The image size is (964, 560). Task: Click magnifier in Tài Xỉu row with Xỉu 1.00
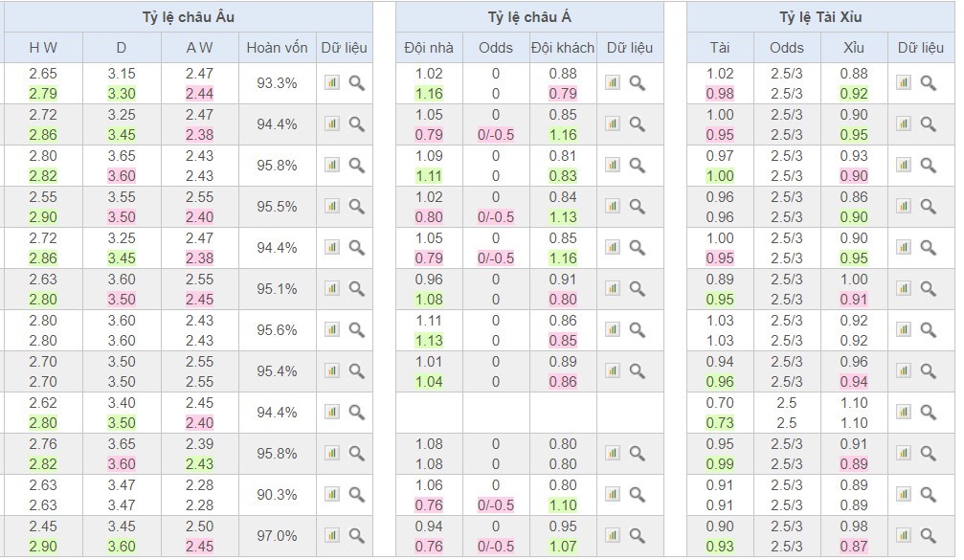928,289
